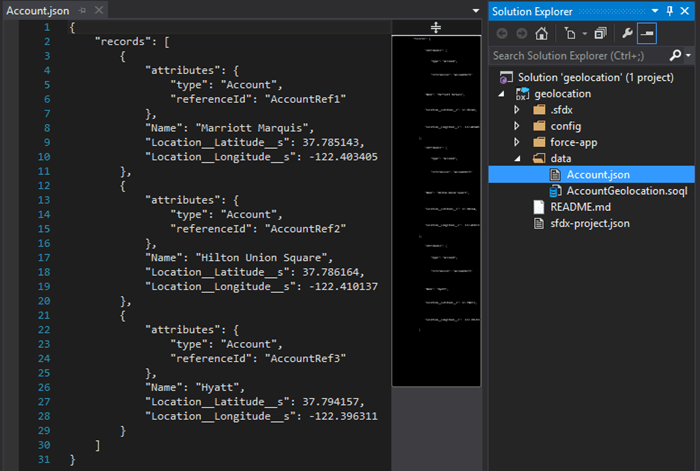700x471 pixels.
Task: Open the filter dropdown arrow beside the page icon
Action: click(584, 33)
